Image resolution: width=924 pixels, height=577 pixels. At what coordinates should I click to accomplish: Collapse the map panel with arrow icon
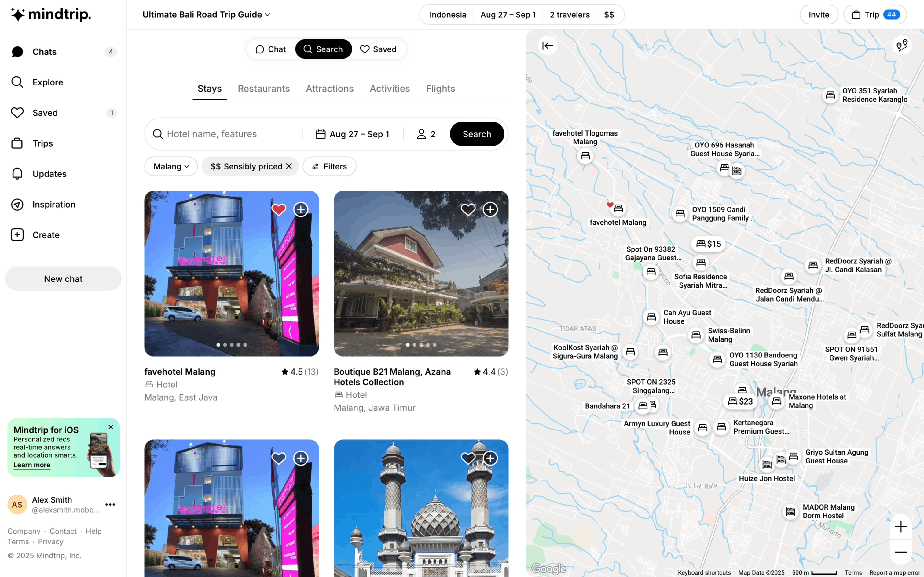[548, 46]
